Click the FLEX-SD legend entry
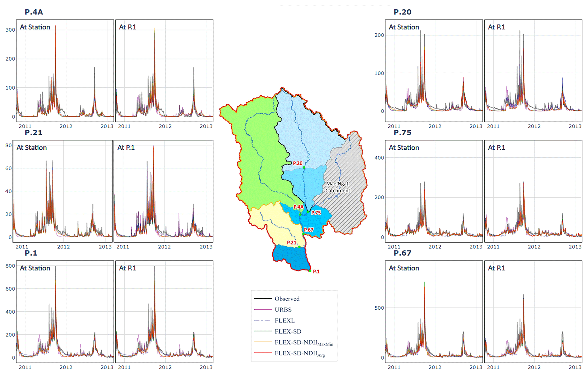This screenshot has width=588, height=375. 288,331
